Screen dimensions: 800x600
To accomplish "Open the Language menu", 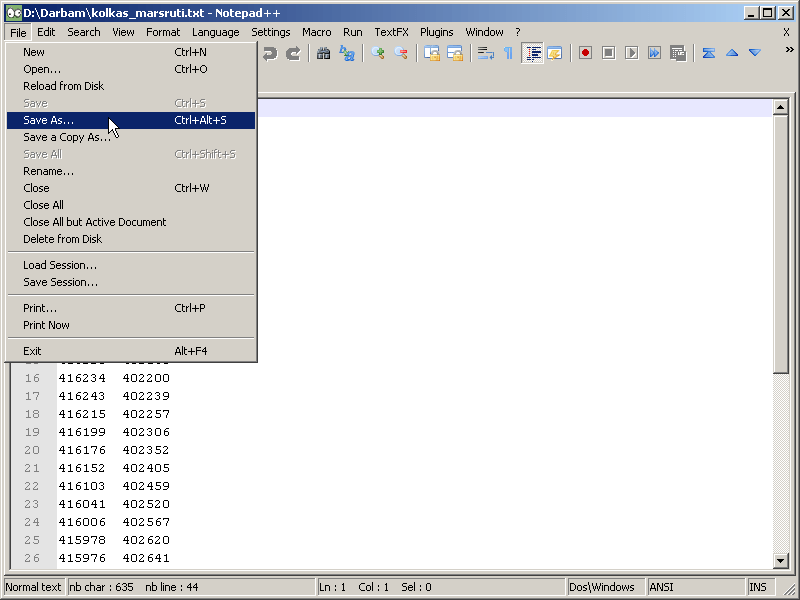I will coord(215,32).
